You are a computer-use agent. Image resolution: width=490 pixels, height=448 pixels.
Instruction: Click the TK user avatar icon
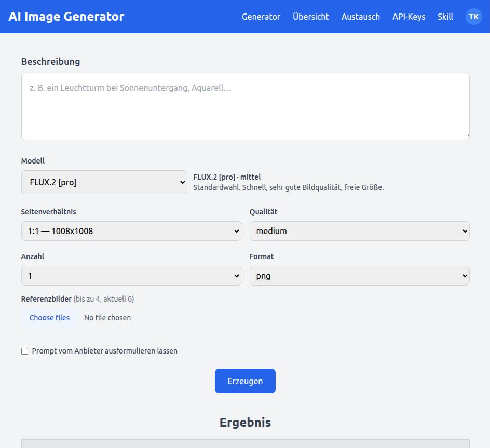click(x=474, y=17)
